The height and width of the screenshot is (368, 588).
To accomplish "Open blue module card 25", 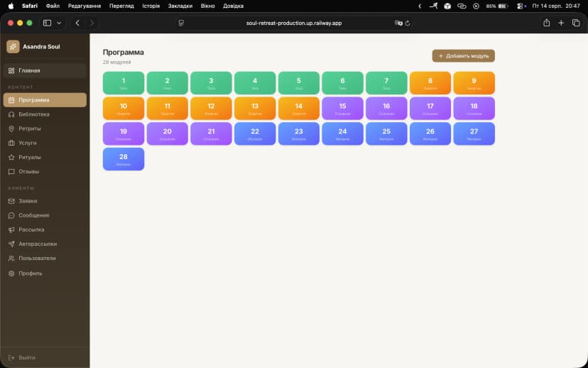I will pos(386,134).
